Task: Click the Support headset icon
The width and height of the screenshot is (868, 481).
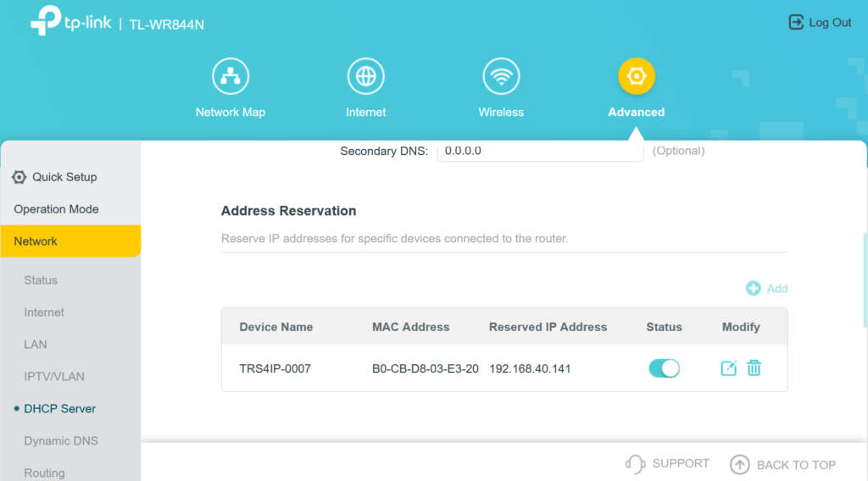Action: point(635,464)
